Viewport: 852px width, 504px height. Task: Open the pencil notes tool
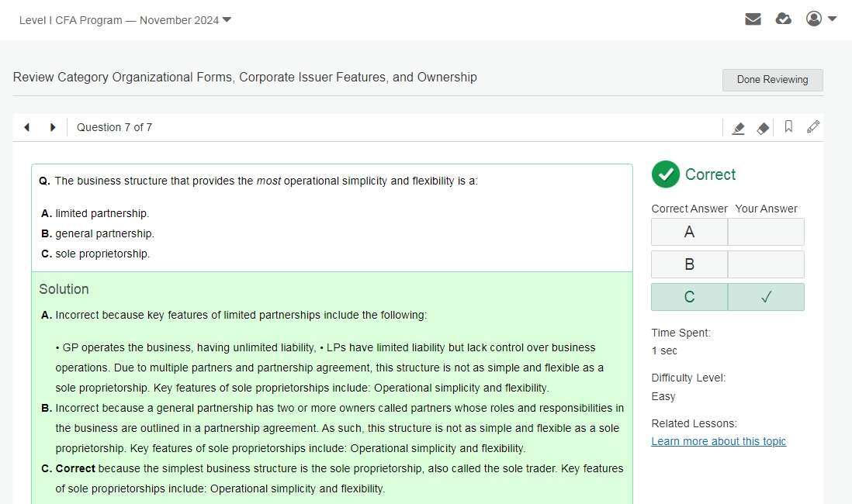[813, 127]
